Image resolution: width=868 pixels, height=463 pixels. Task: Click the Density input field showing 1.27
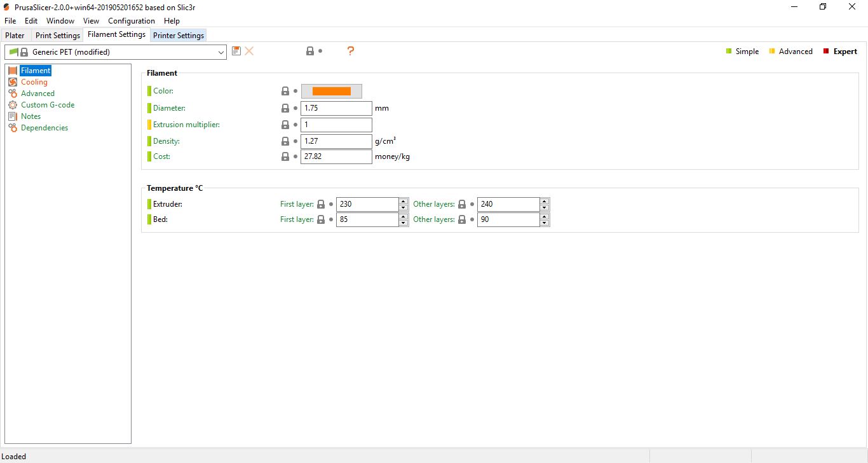(336, 141)
